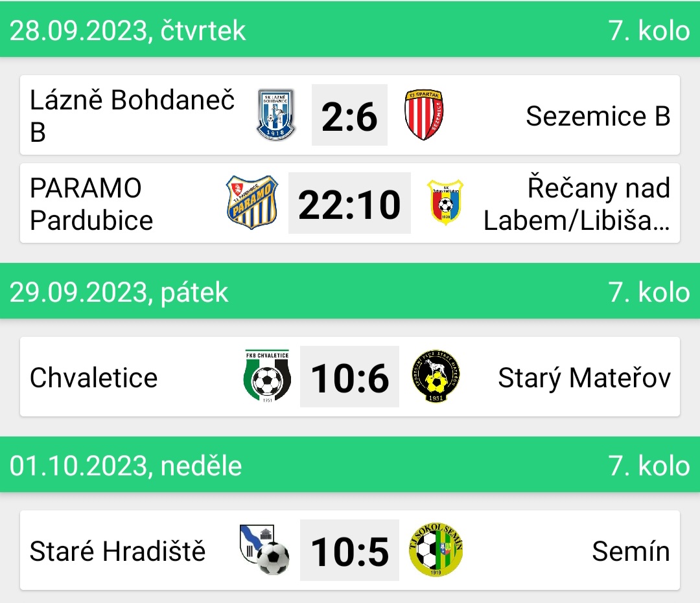Open the 22:10 match score
This screenshot has width=700, height=603.
click(x=349, y=203)
